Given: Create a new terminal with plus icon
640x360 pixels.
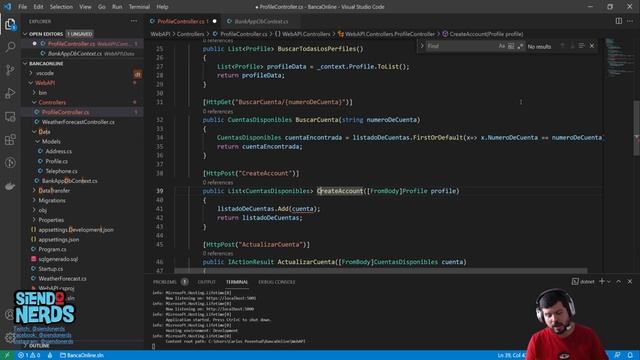Looking at the screenshot, I should pyautogui.click(x=602, y=281).
